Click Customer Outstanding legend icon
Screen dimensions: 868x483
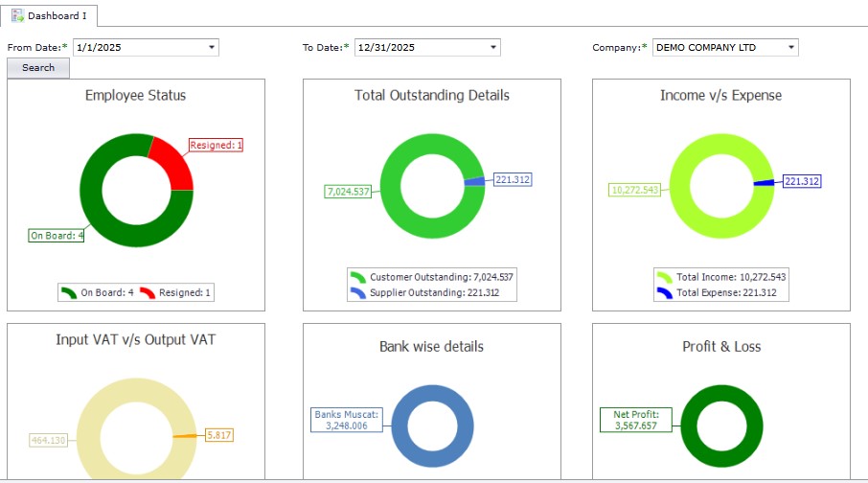pos(357,276)
